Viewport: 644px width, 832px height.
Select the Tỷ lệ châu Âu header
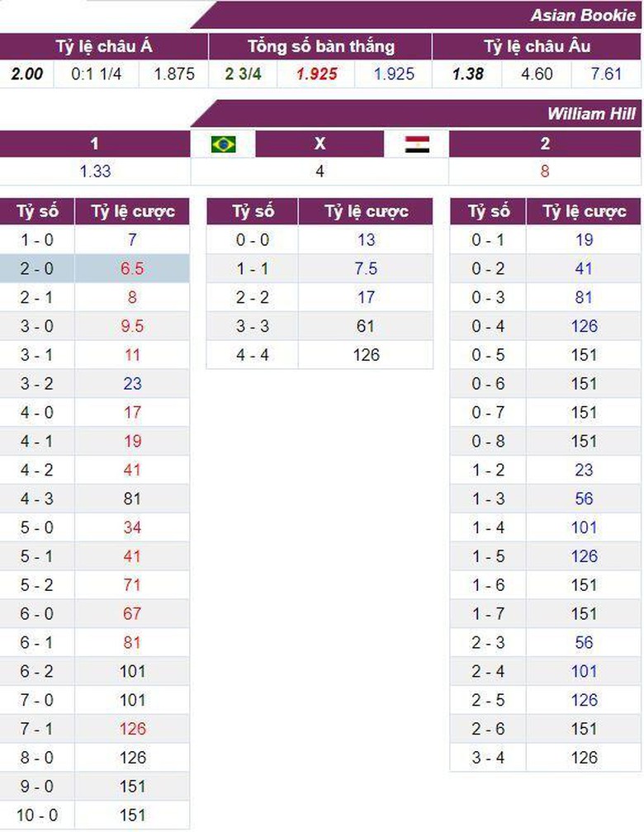tap(537, 46)
